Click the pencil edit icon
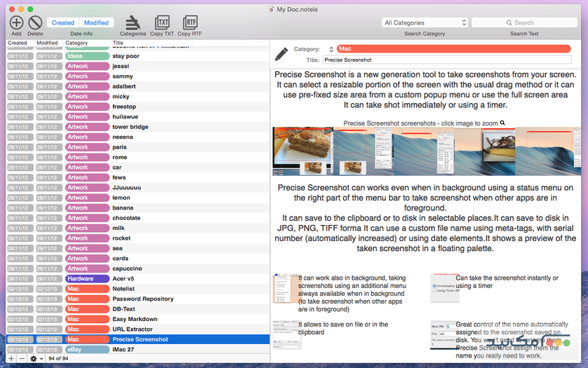 point(281,54)
